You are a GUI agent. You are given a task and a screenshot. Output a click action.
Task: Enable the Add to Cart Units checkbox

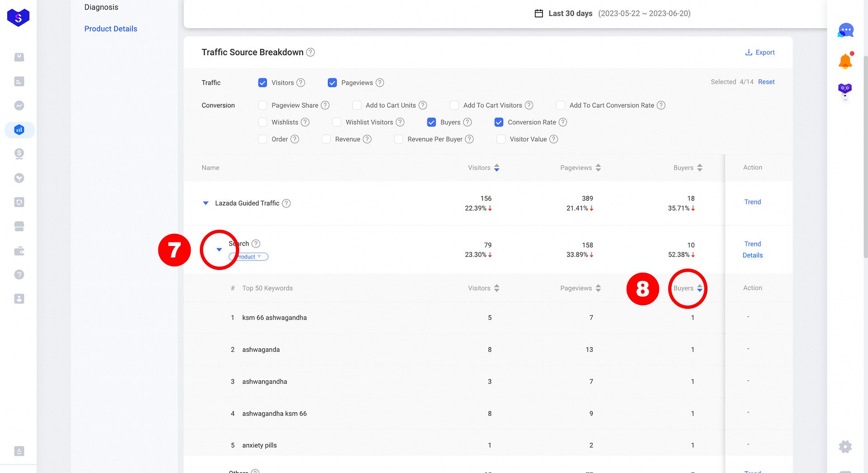point(357,105)
